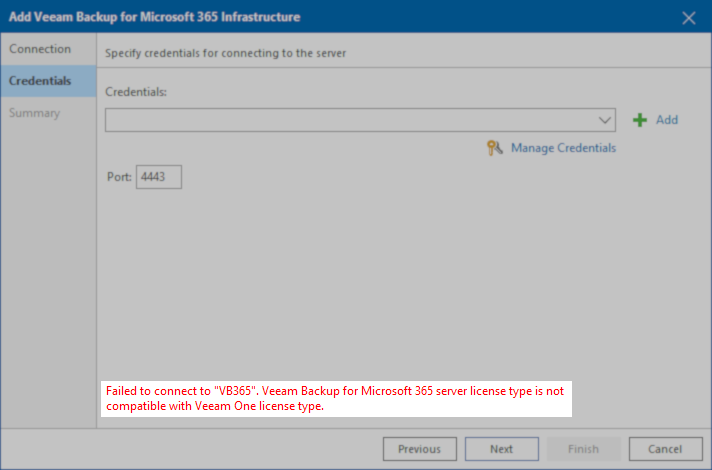The height and width of the screenshot is (470, 712).
Task: Switch to the Connection step
Action: coord(48,49)
